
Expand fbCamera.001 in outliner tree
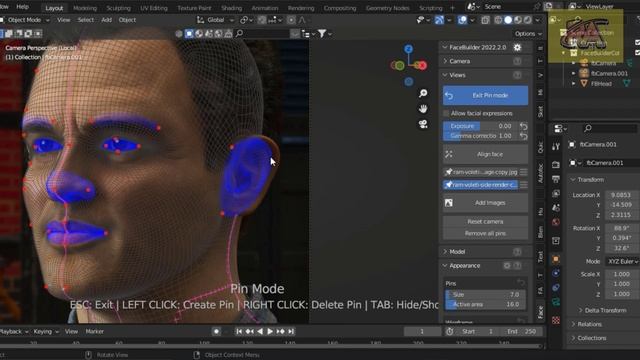pos(573,73)
